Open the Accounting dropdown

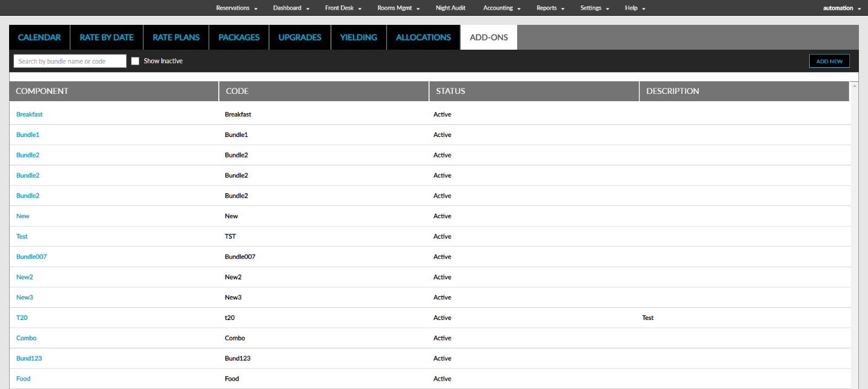pyautogui.click(x=498, y=8)
